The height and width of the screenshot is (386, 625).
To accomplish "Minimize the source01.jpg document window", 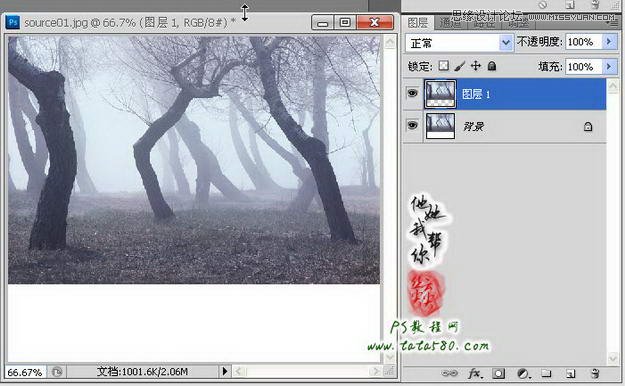I will [322, 23].
